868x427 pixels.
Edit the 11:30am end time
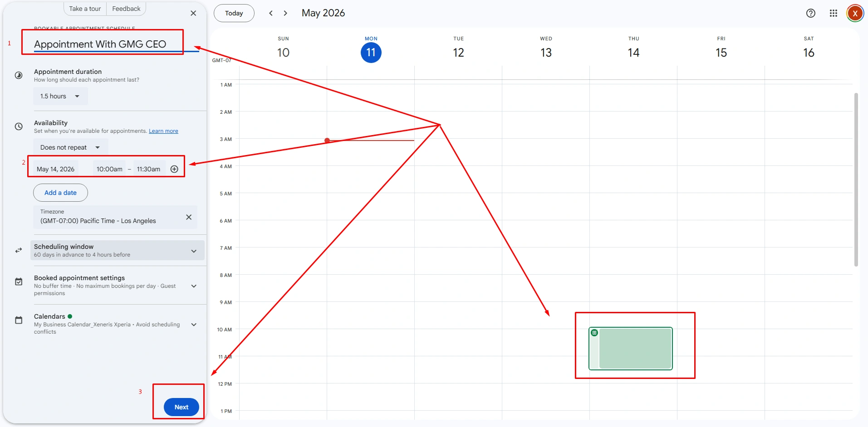pos(149,169)
